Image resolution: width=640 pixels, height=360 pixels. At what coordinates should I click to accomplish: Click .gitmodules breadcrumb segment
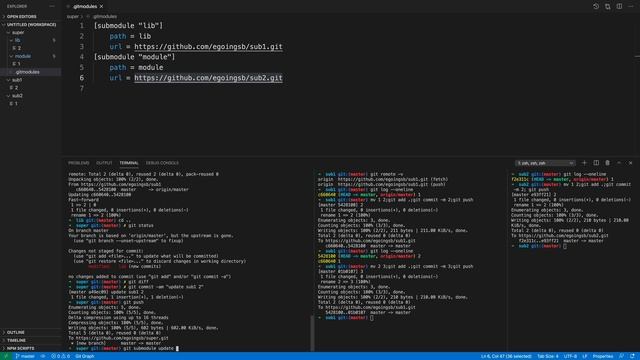pos(104,17)
